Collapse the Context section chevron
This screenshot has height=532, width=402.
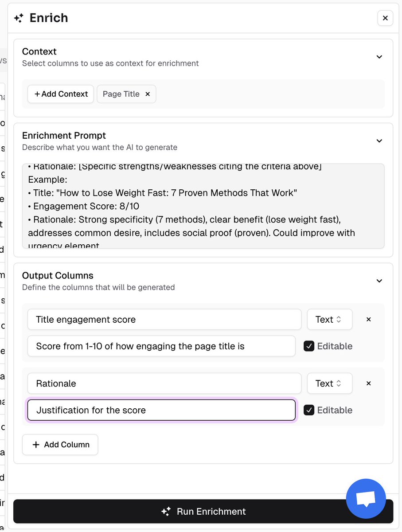379,57
